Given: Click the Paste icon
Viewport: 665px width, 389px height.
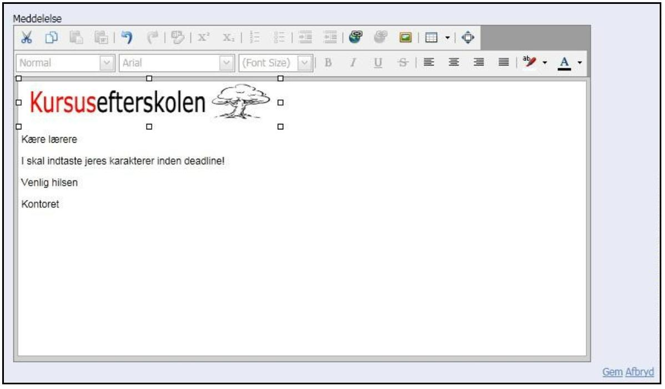Looking at the screenshot, I should (76, 38).
